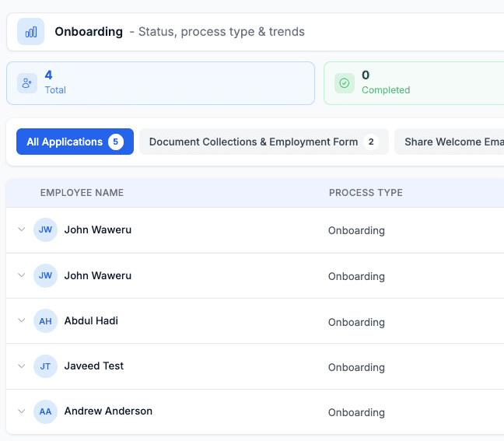Click the Process Type column header
The image size is (504, 441).
366,193
